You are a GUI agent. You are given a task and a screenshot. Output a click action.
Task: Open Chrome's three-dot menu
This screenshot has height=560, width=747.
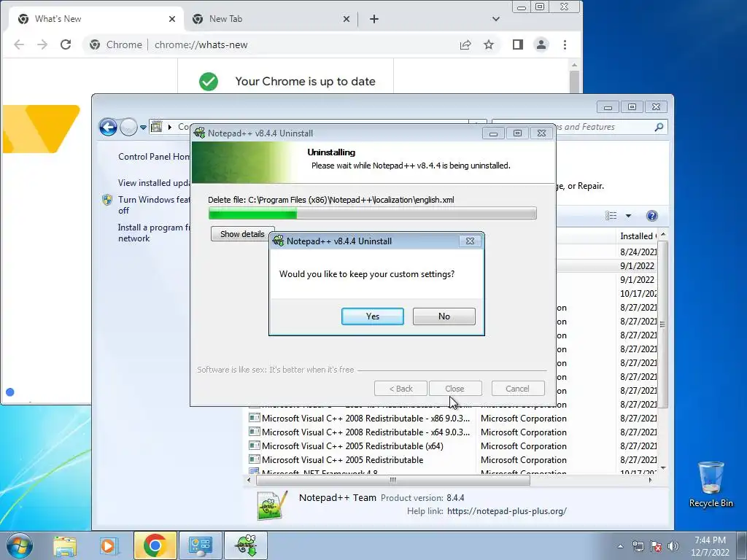tap(565, 44)
